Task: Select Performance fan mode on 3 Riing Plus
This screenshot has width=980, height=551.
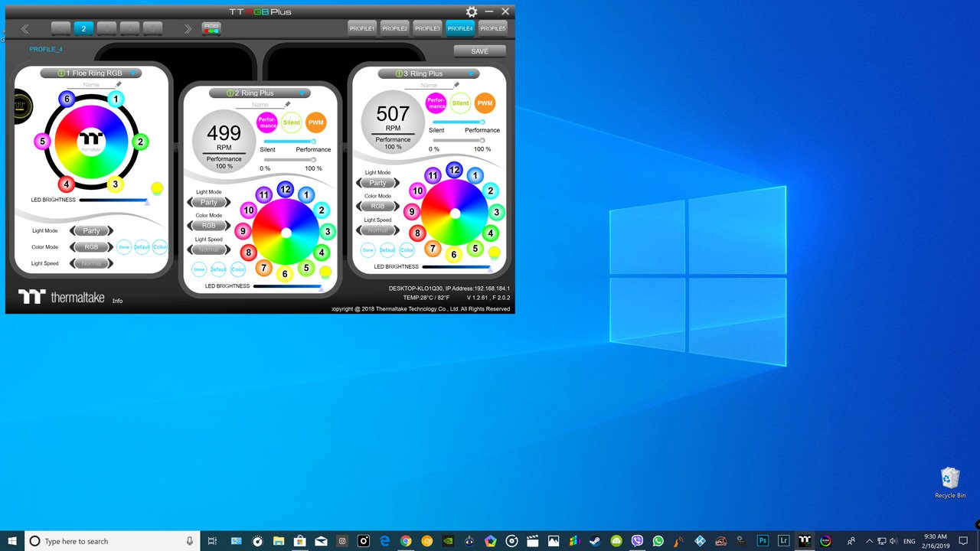Action: tap(436, 103)
